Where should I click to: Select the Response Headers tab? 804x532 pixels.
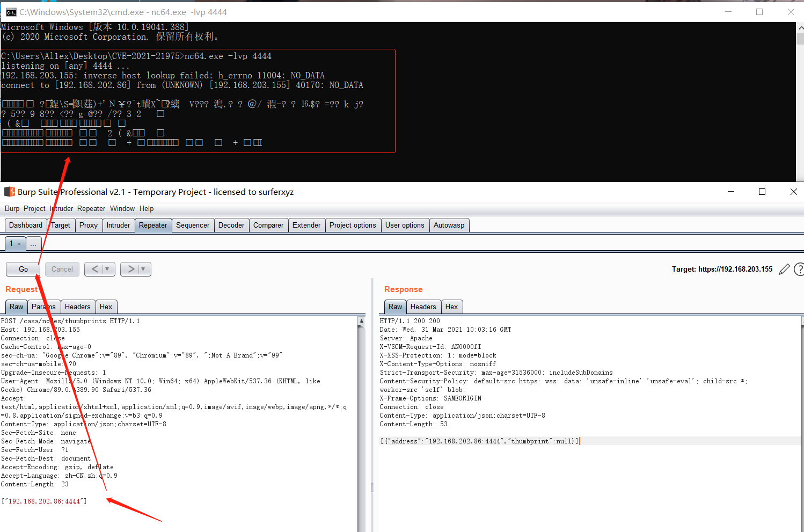(423, 307)
